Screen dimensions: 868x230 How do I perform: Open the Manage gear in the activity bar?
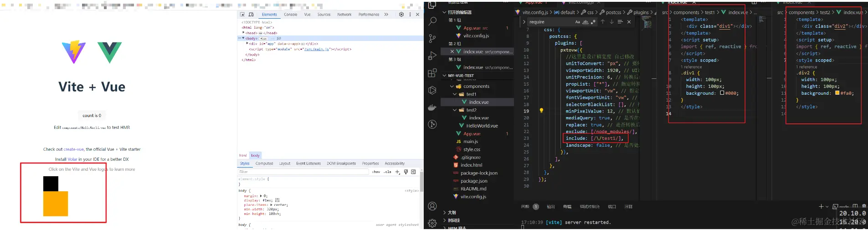[432, 223]
